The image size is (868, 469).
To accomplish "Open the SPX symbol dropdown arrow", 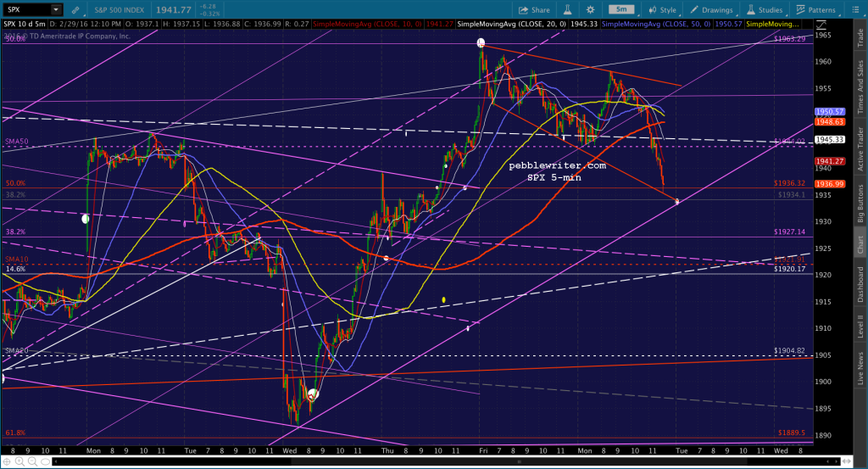I will 56,9.
